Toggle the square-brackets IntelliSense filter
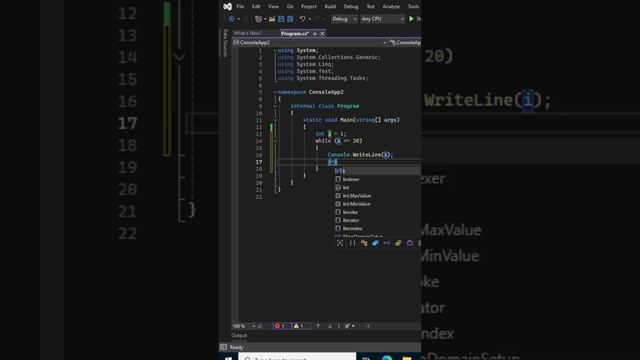This screenshot has height=360, width=640. 352,243
